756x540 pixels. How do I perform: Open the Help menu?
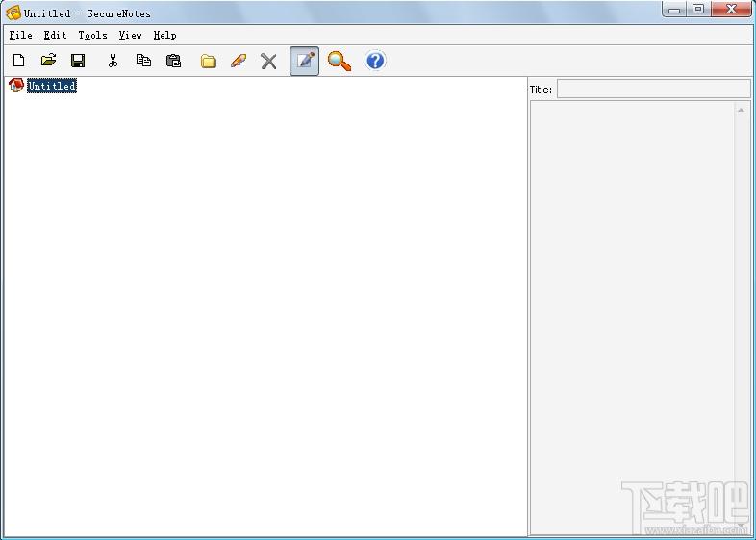(164, 36)
